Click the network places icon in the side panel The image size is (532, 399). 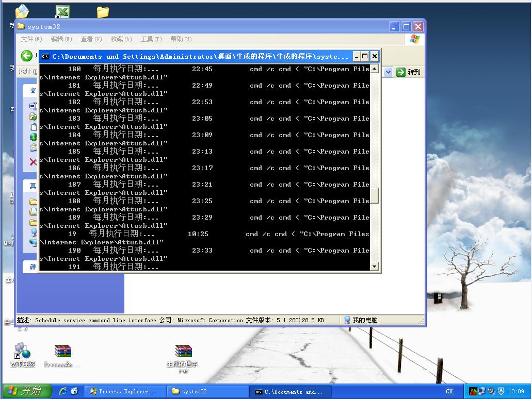pos(33,242)
